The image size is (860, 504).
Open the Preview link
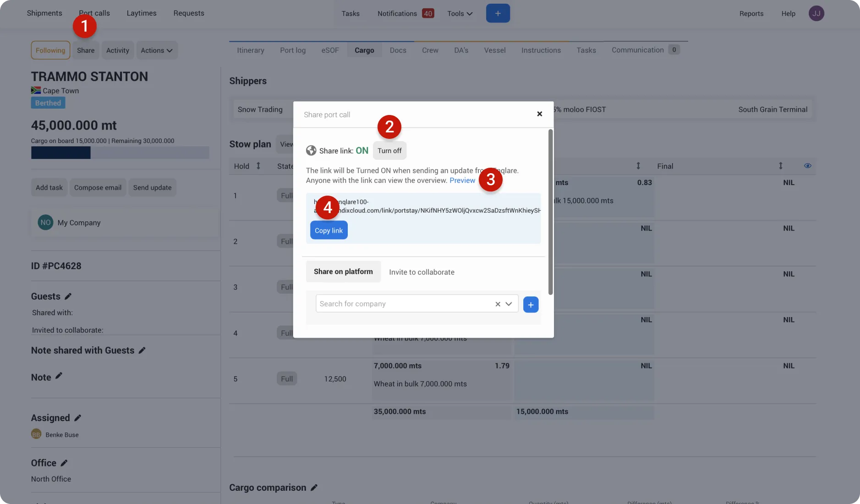point(462,181)
